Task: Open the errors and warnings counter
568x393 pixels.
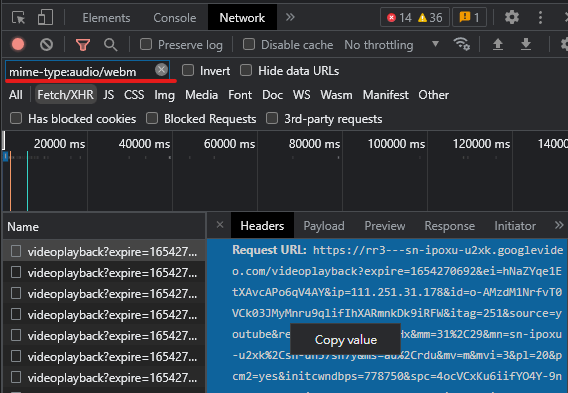Action: [414, 17]
